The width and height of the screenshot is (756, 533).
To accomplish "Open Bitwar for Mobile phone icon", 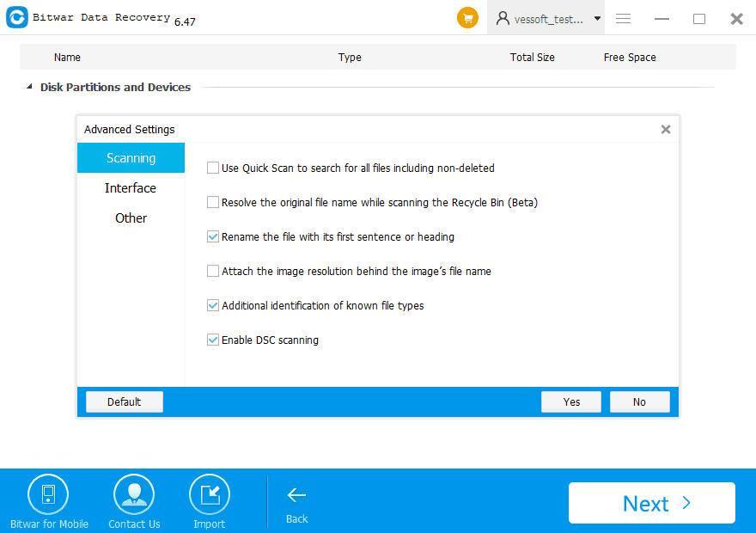I will 48,494.
